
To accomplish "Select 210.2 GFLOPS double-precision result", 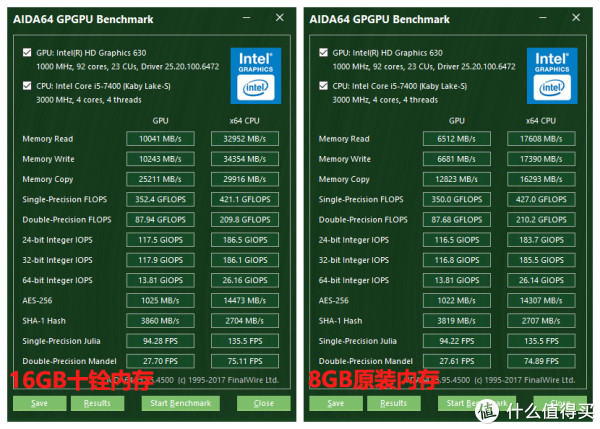I will tap(541, 220).
